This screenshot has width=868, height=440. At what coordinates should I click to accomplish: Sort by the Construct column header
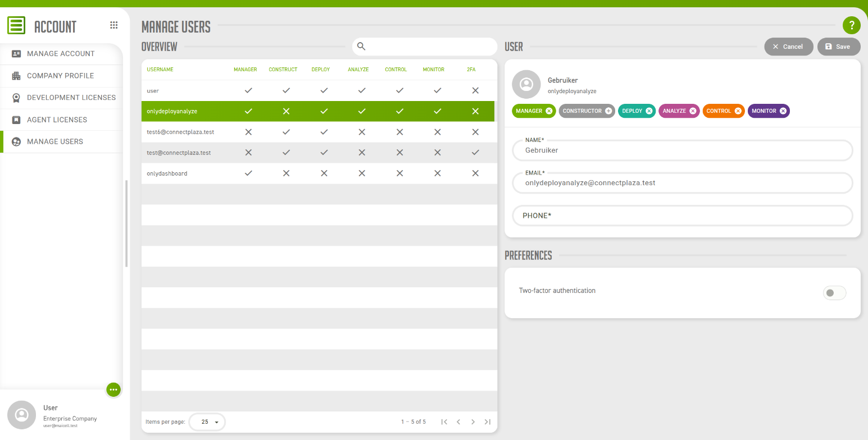(x=283, y=70)
